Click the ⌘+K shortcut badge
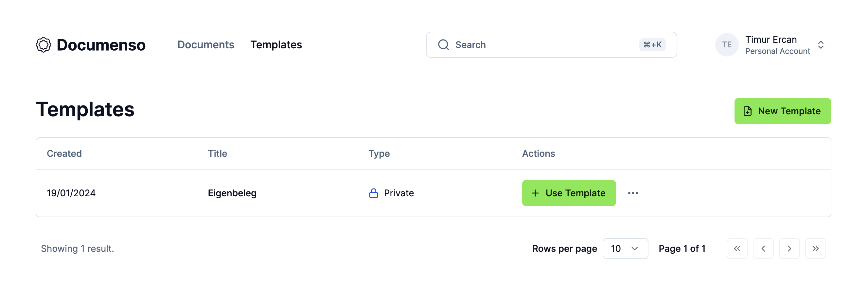The width and height of the screenshot is (868, 293). click(652, 45)
